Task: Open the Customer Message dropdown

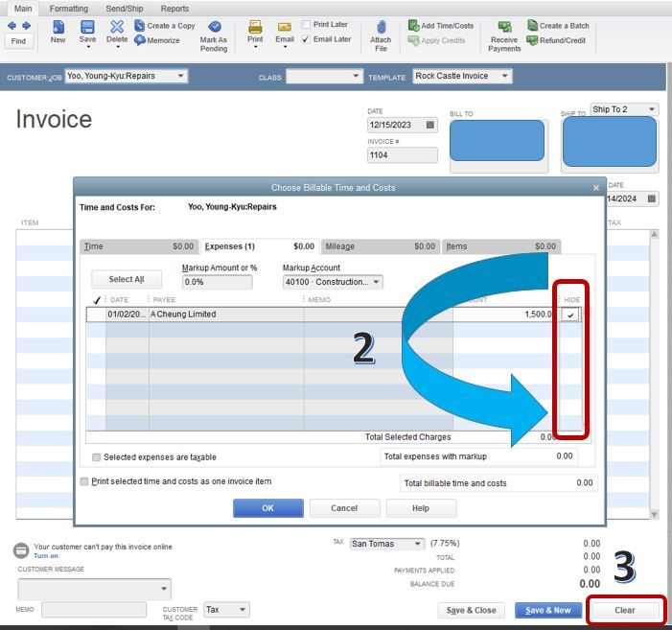Action: [164, 589]
